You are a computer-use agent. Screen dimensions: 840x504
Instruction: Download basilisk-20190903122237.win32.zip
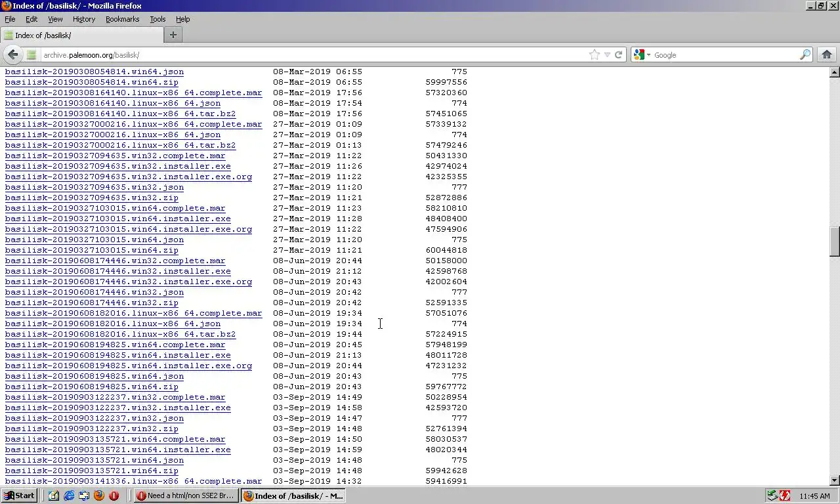click(92, 429)
